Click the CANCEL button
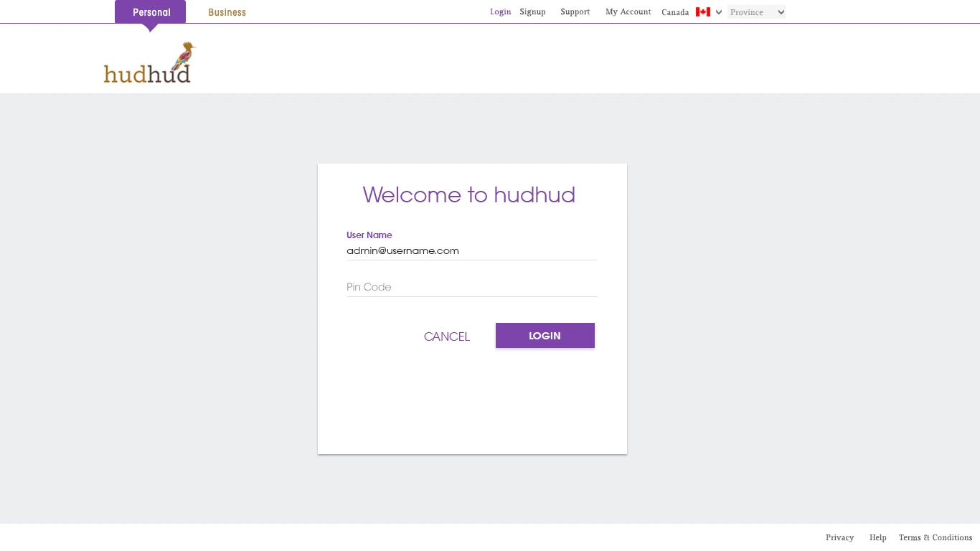Screen dimensions: 980x551 coord(447,336)
